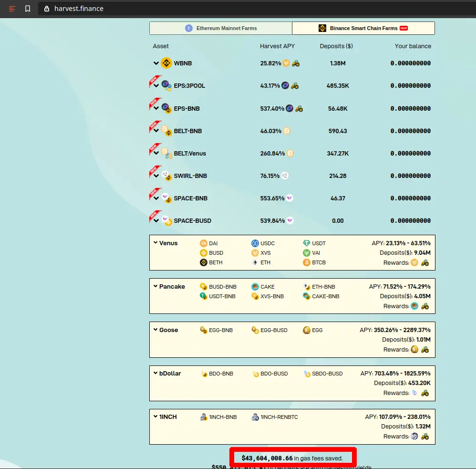The width and height of the screenshot is (476, 469).
Task: Select the Binance Smart Chain Farms tab
Action: coord(363,28)
